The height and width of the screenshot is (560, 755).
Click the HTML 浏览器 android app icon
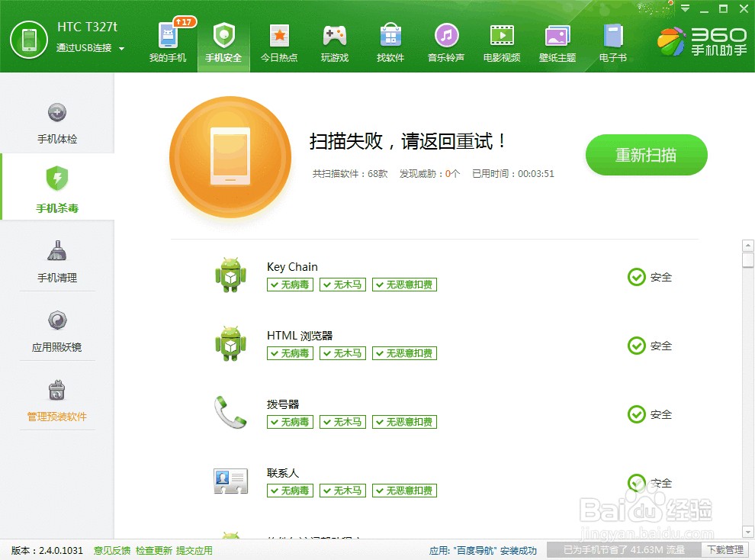230,343
